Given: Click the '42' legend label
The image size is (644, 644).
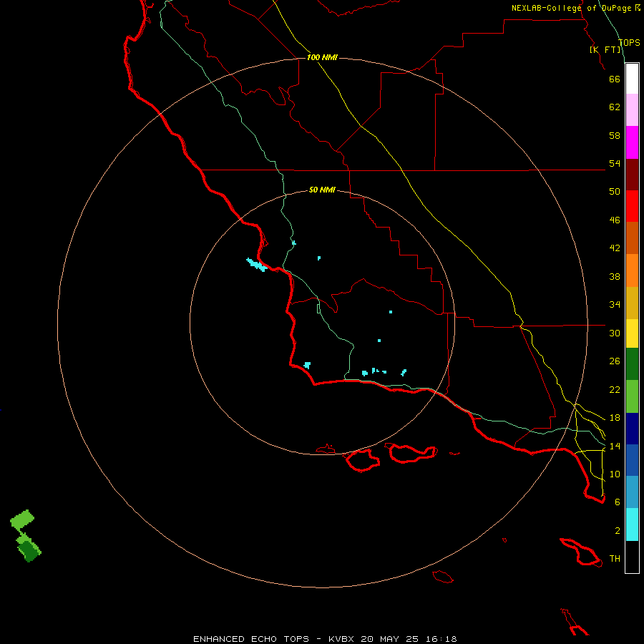Looking at the screenshot, I should coord(615,248).
